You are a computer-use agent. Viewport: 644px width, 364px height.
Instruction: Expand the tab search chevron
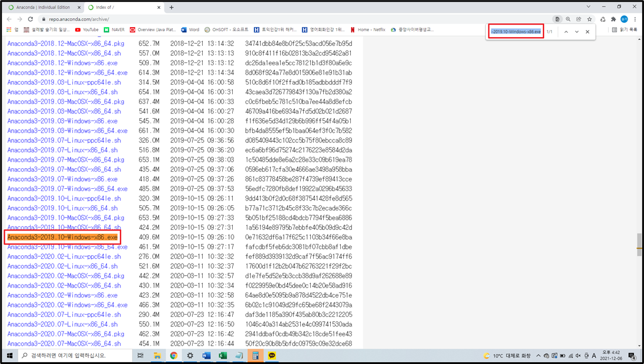point(588,6)
